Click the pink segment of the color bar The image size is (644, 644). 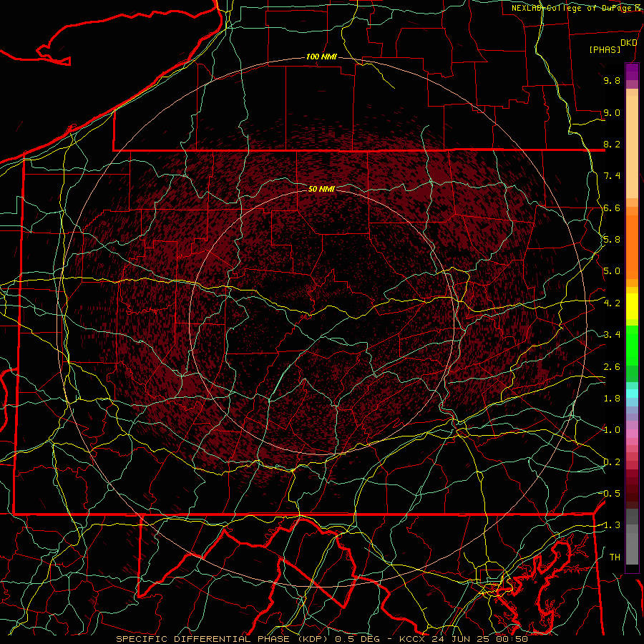(x=632, y=434)
